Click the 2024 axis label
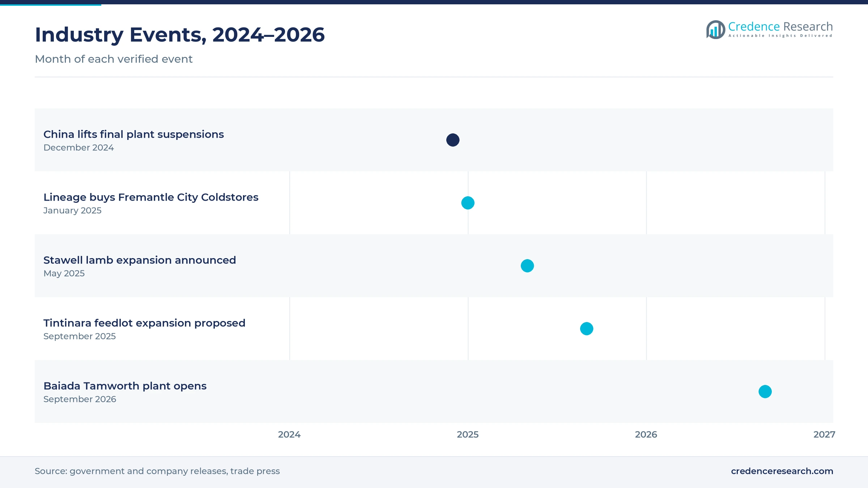This screenshot has height=488, width=868. [289, 435]
